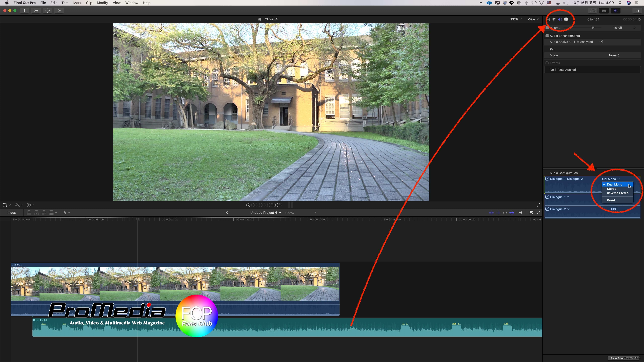644x362 pixels.
Task: Select Stereo from the channel menu
Action: [612, 189]
